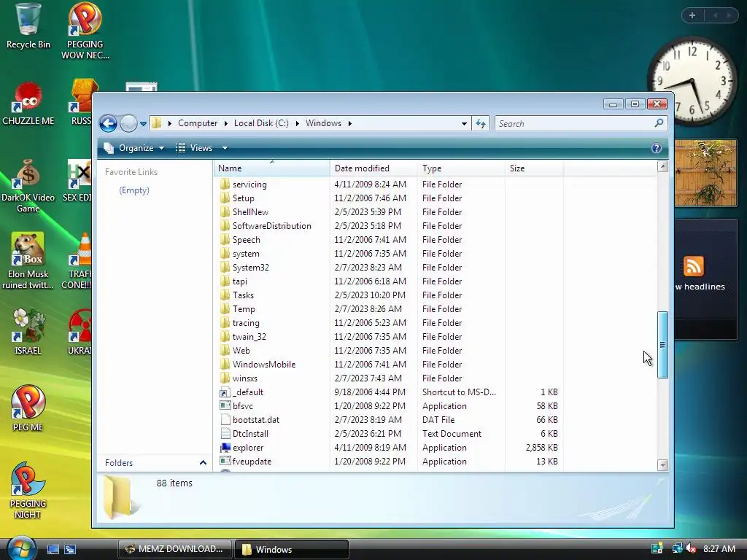Select the Speech folder name

(x=247, y=239)
